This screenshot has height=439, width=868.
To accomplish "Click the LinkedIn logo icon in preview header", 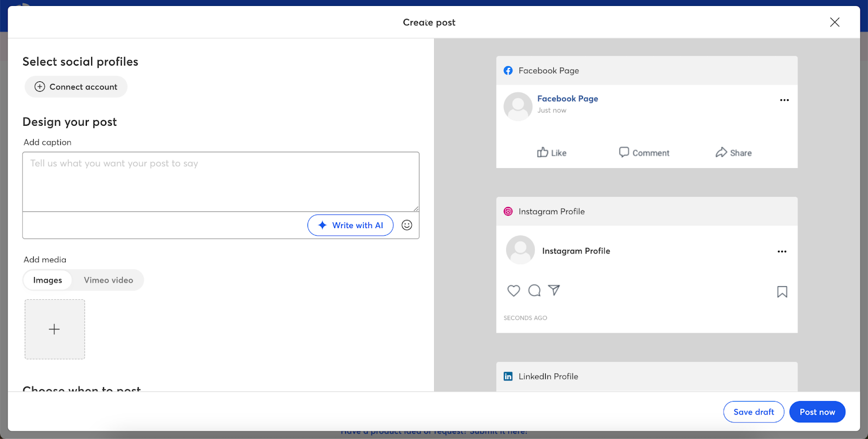I will (x=508, y=376).
